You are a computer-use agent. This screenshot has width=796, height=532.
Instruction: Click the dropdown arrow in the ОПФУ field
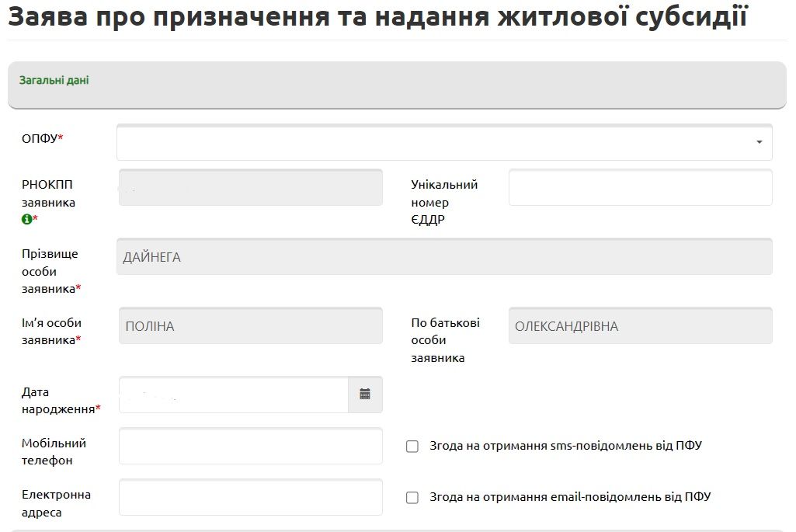click(759, 142)
